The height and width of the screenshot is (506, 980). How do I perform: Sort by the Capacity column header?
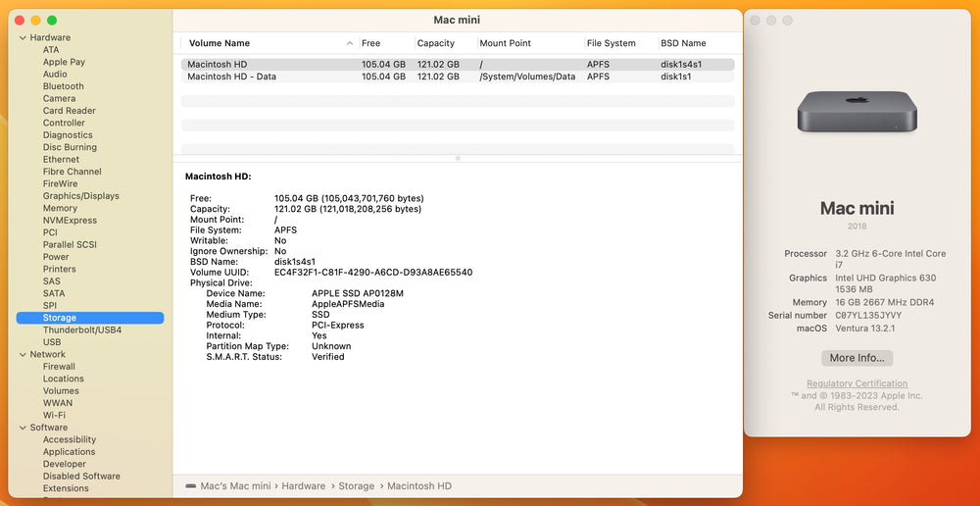[x=436, y=43]
